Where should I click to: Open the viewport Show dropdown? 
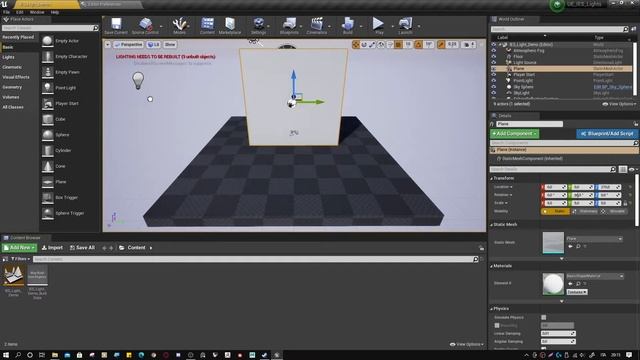point(170,44)
